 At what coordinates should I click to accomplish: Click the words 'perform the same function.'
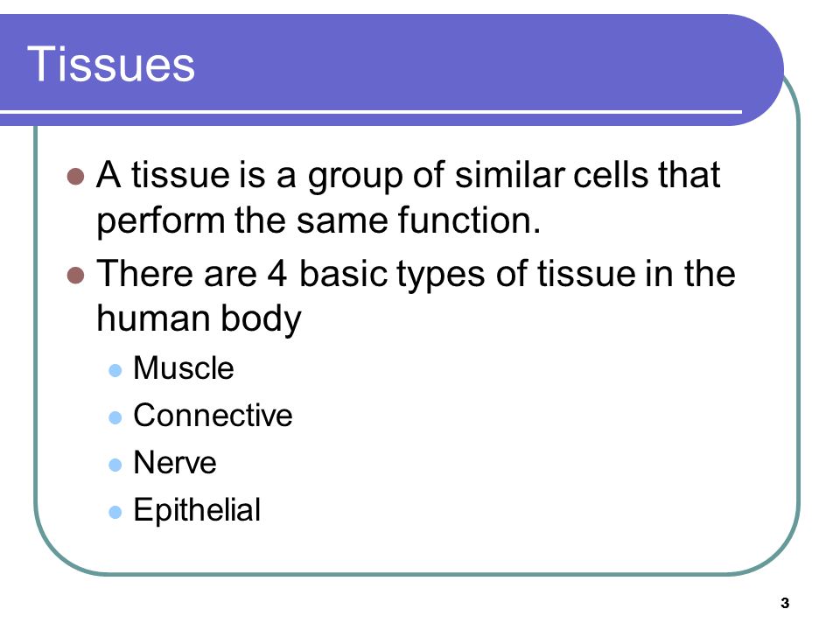point(318,221)
